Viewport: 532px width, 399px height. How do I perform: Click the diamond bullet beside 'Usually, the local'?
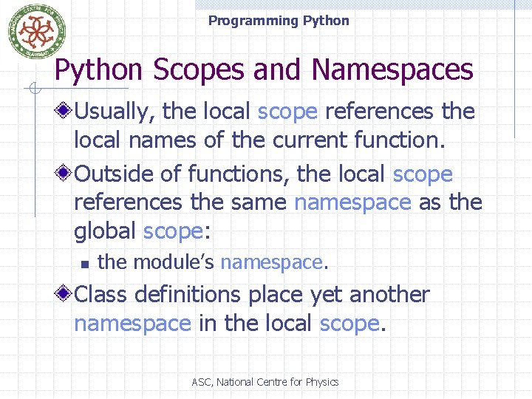pyautogui.click(x=63, y=110)
